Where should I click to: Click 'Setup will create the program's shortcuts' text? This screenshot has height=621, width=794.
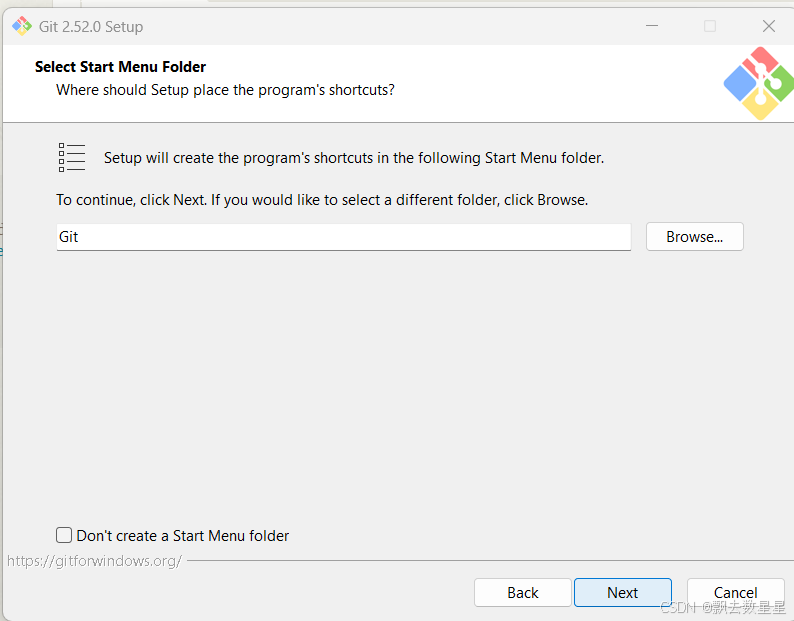coord(354,158)
